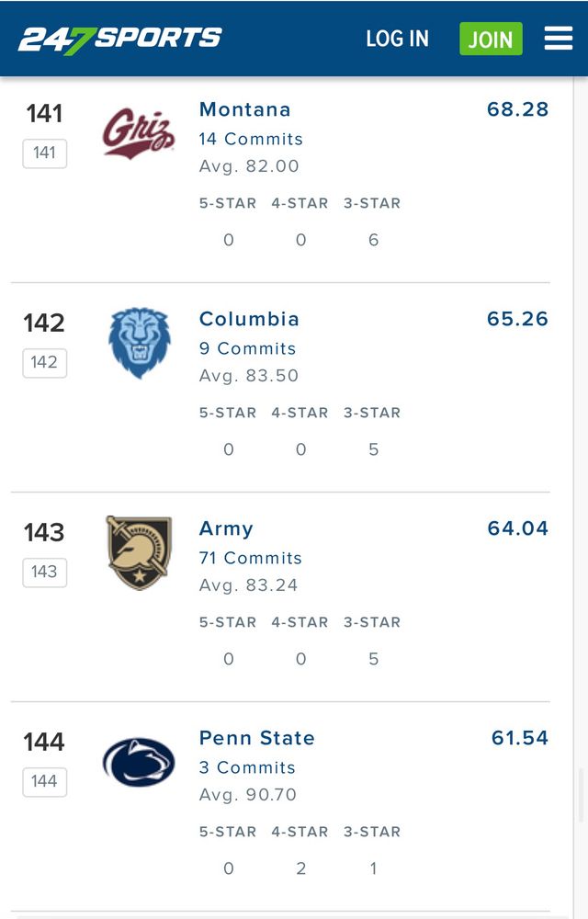This screenshot has height=919, width=588.
Task: Click the Army Black Knights logo
Action: point(139,552)
